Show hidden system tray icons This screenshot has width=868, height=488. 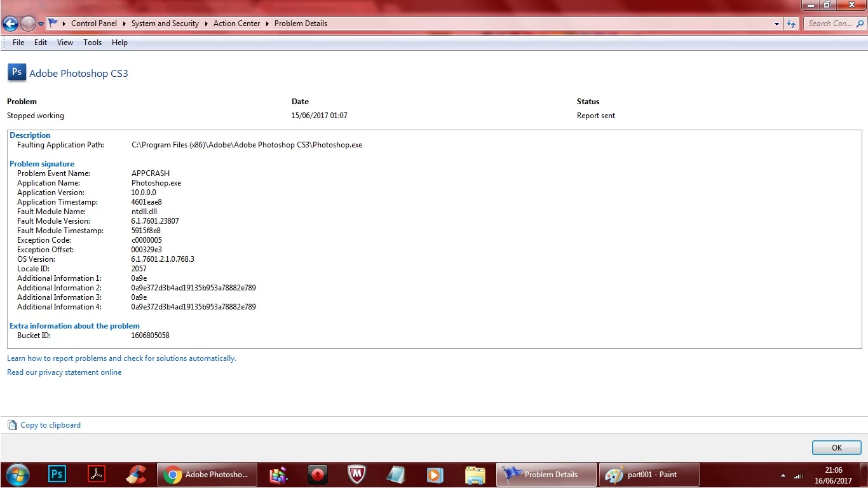coord(783,475)
